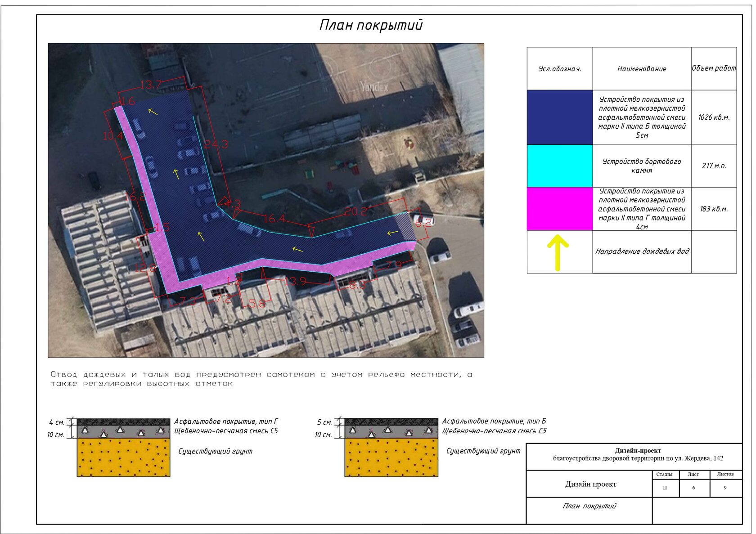The height and width of the screenshot is (534, 756).
Task: Click 'Асфальтовое покрытие, тип Б' section label
Action: [x=494, y=421]
